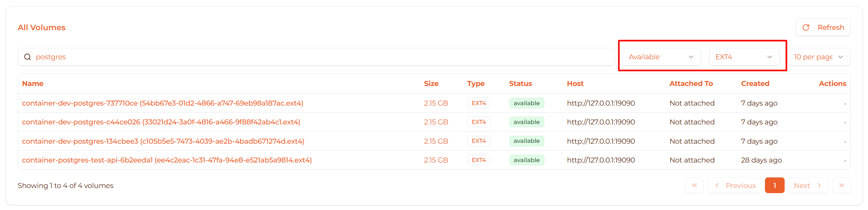The height and width of the screenshot is (210, 868).
Task: Go to first page double-chevron icon
Action: click(x=694, y=186)
